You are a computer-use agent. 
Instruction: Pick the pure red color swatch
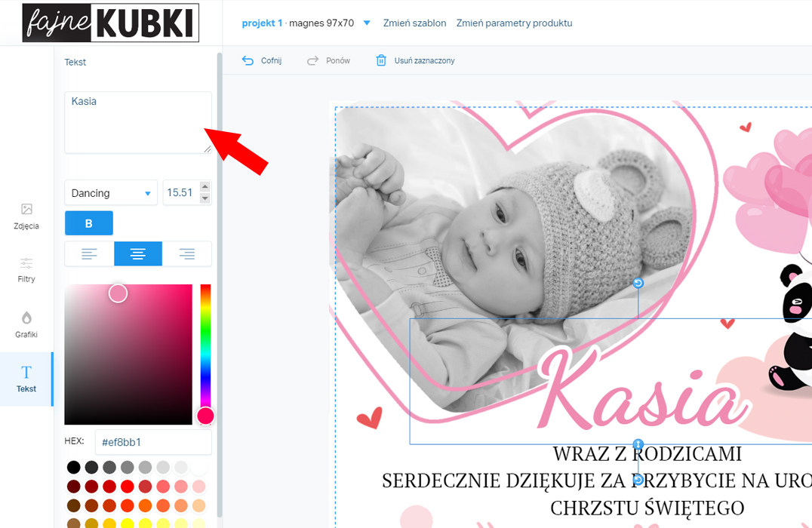coord(127,486)
